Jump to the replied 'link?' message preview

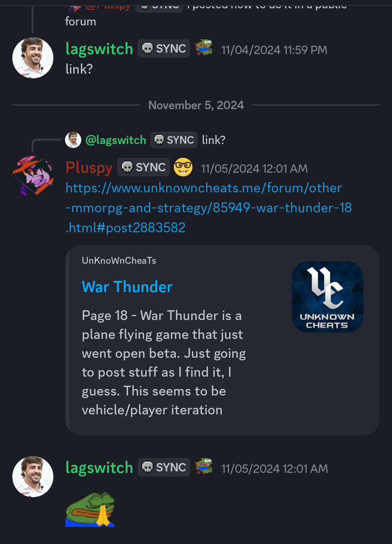point(213,140)
